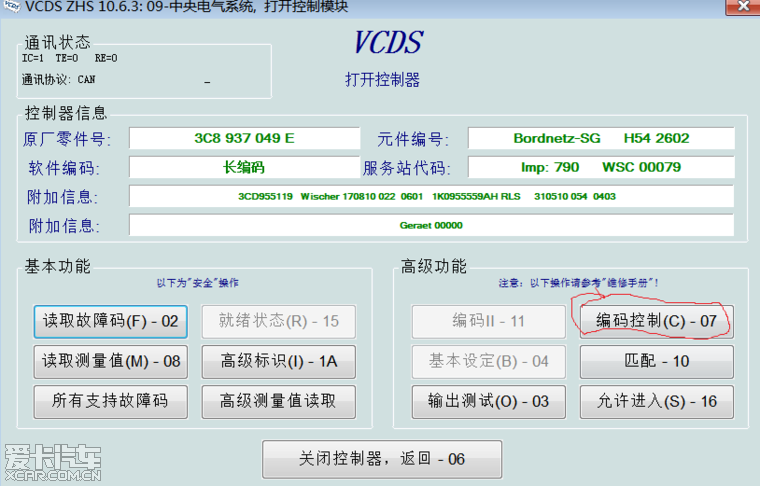This screenshot has height=486, width=760.
Task: Select part number field 3C8 937 049 E
Action: pyautogui.click(x=245, y=139)
